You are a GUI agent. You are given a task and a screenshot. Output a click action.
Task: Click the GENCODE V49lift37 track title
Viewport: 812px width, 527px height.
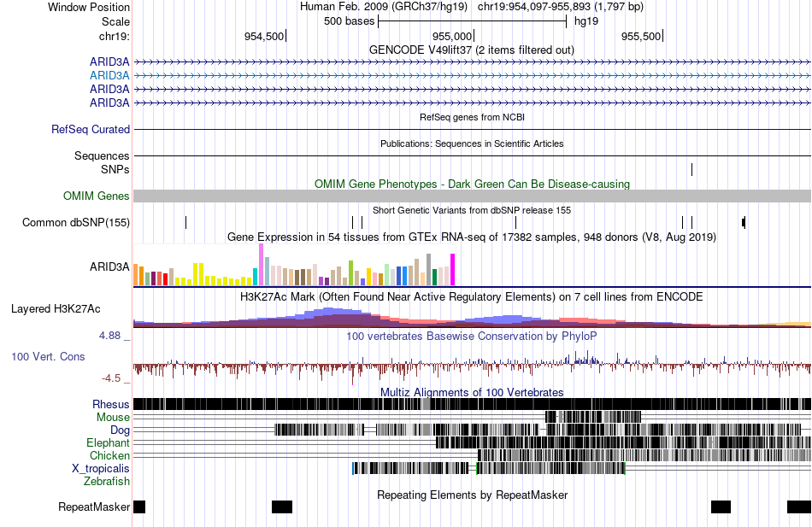471,50
